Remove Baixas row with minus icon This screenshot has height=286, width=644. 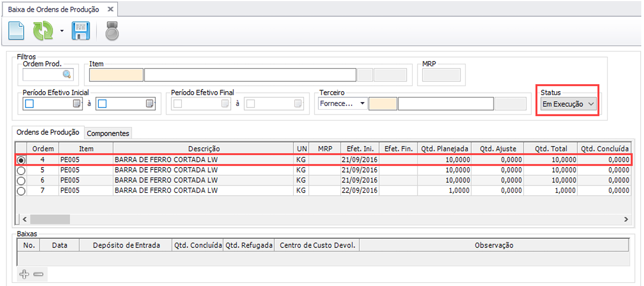pos(38,275)
